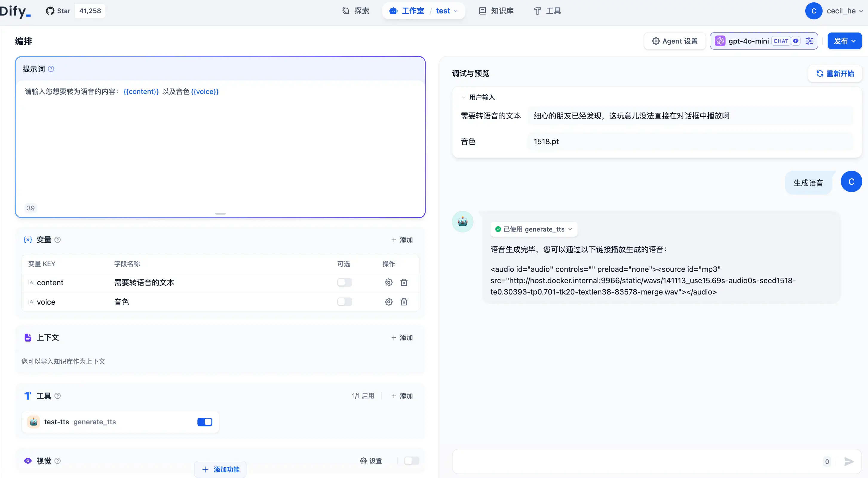Delete the voice variable row

point(404,302)
